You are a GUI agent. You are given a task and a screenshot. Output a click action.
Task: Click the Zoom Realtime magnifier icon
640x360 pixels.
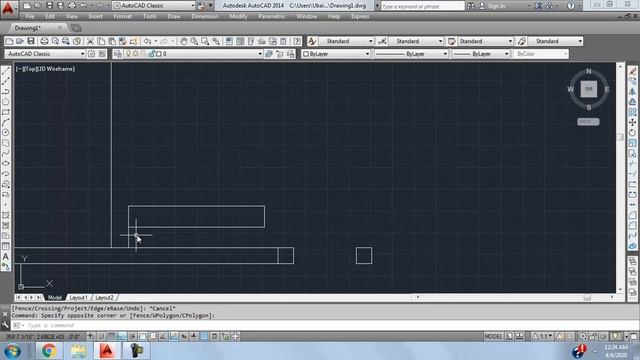[x=194, y=41]
